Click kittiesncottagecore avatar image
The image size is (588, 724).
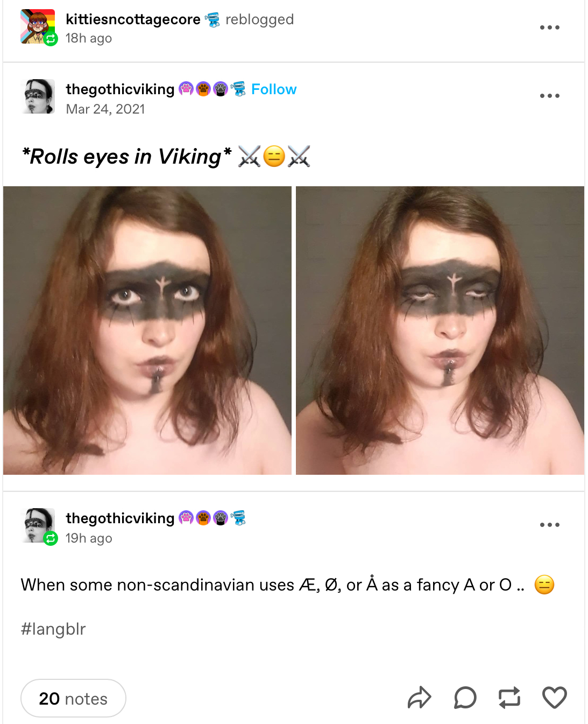point(38,26)
